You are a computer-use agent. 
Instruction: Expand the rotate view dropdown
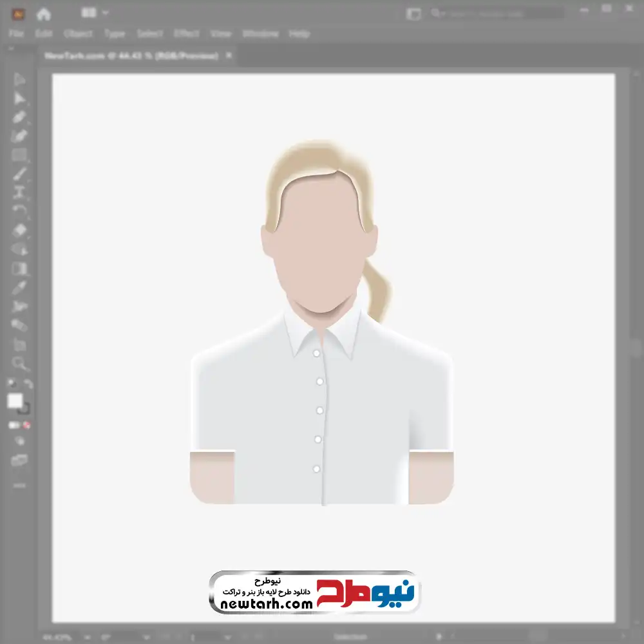click(146, 638)
